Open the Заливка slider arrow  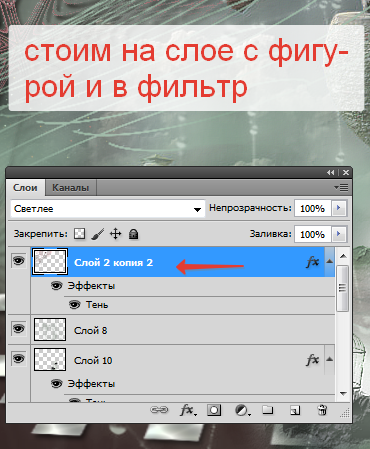click(x=339, y=234)
